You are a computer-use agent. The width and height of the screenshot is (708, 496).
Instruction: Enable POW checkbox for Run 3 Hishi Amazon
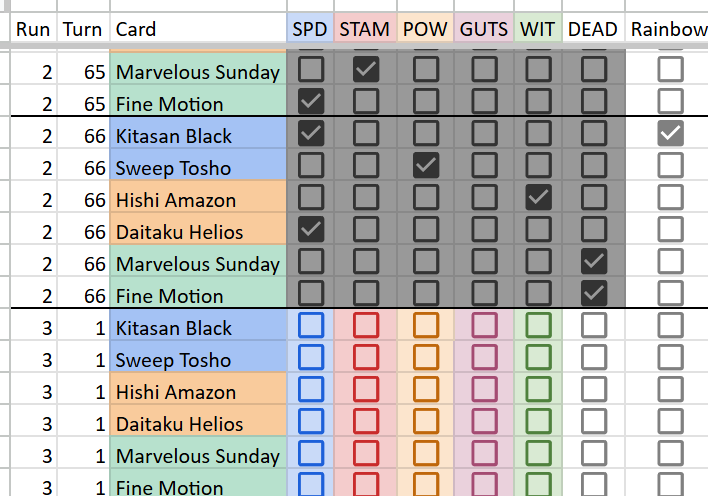(x=426, y=389)
